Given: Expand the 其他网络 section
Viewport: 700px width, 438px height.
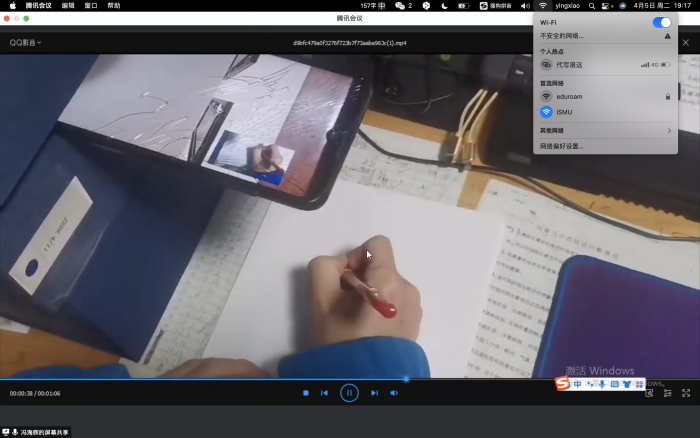Looking at the screenshot, I should click(605, 130).
